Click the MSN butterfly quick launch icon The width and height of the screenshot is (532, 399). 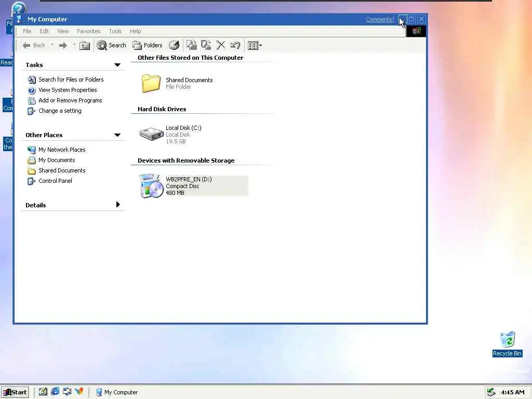tap(79, 392)
